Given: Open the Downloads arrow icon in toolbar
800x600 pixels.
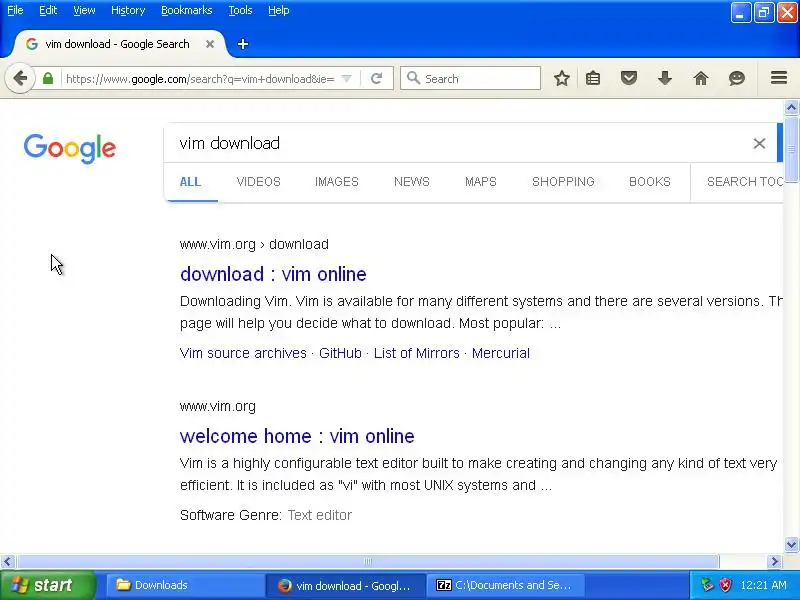Looking at the screenshot, I should pos(665,78).
